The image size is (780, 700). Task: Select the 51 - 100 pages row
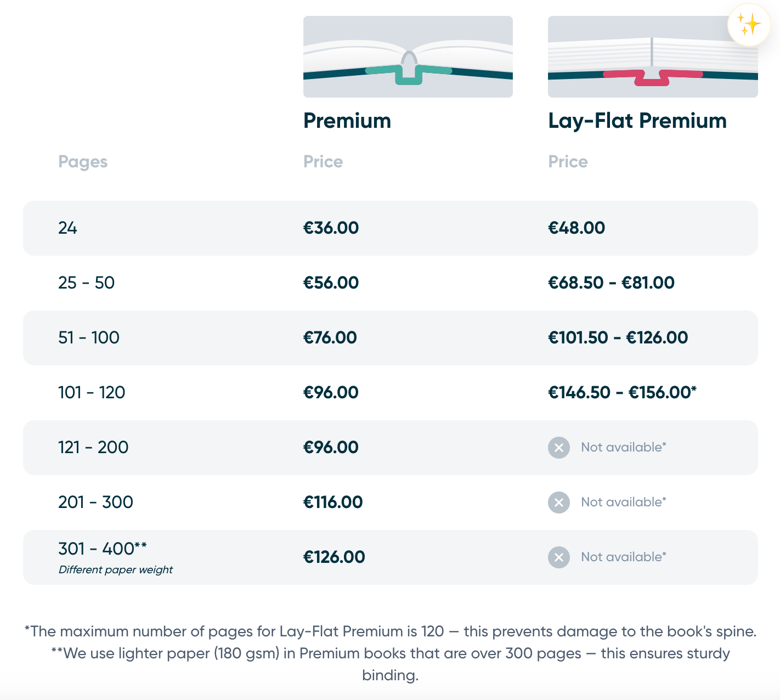391,338
